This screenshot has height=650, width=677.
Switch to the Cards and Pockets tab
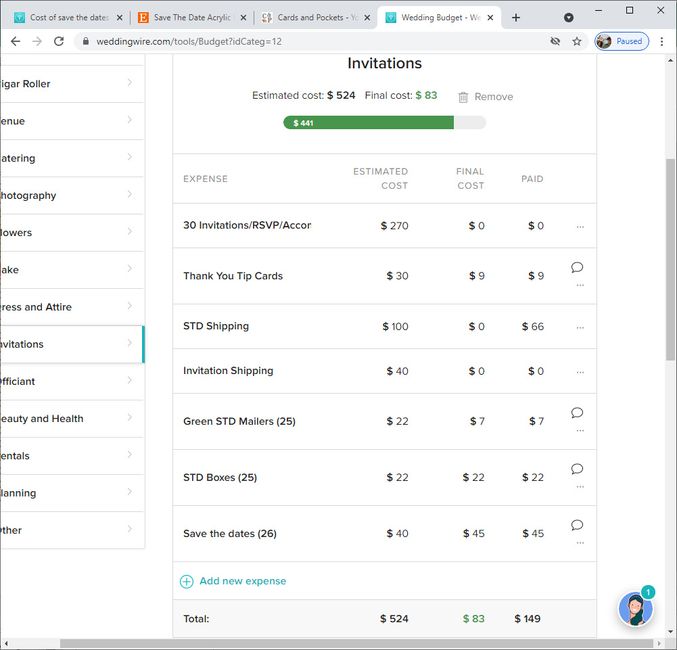tap(310, 17)
